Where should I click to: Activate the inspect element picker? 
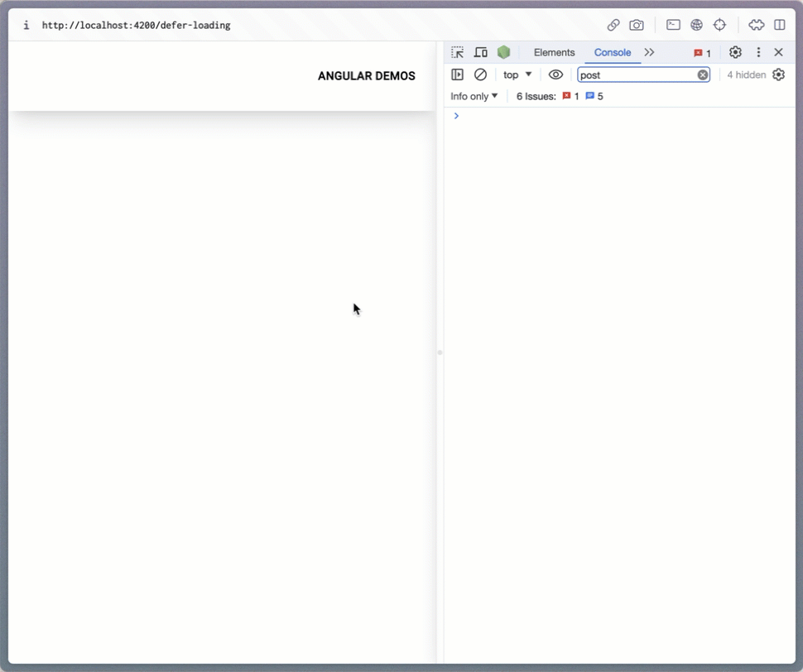pos(458,52)
